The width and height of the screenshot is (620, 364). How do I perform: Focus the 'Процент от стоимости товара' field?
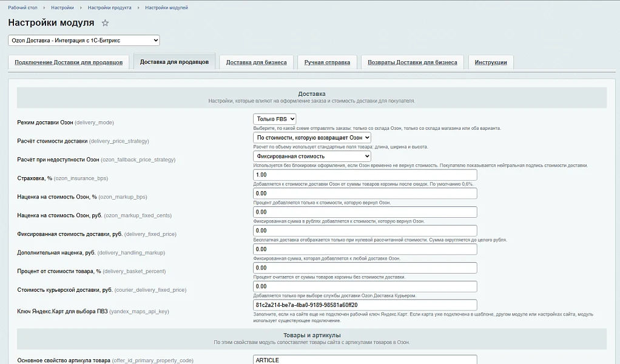pyautogui.click(x=365, y=268)
